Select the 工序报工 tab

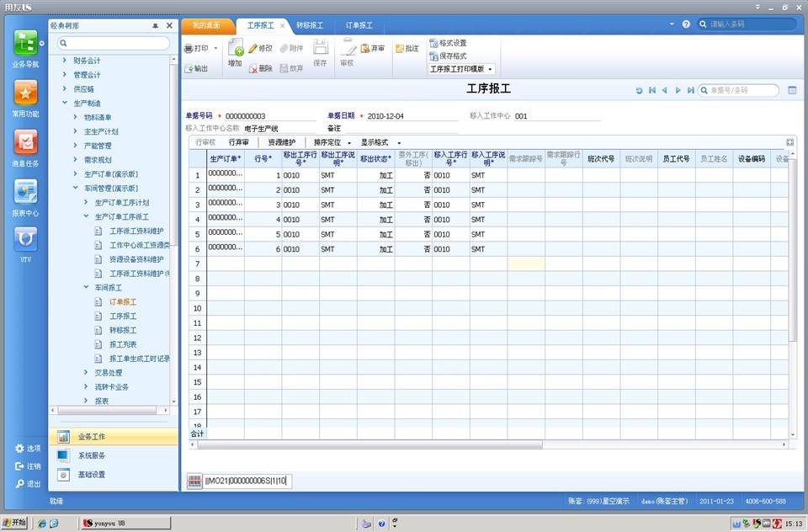[x=261, y=25]
